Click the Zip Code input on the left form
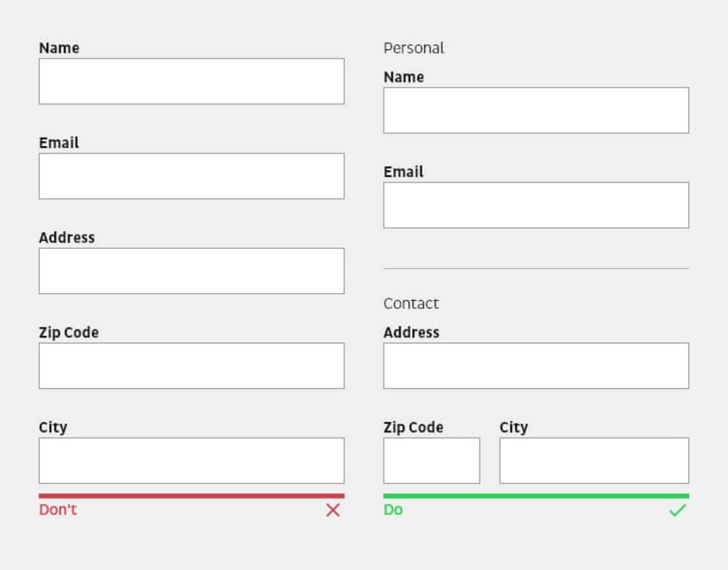The image size is (728, 570). click(x=192, y=365)
